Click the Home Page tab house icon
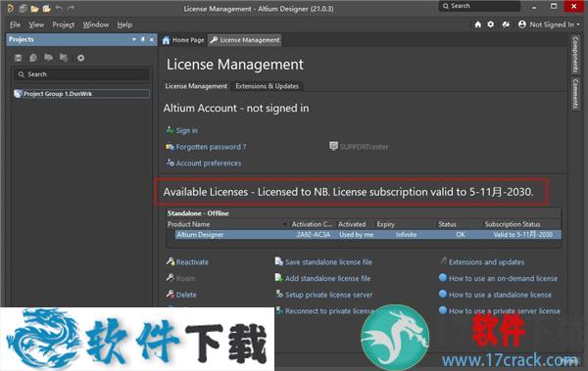Viewport: 588px width, 371px height. (x=167, y=40)
